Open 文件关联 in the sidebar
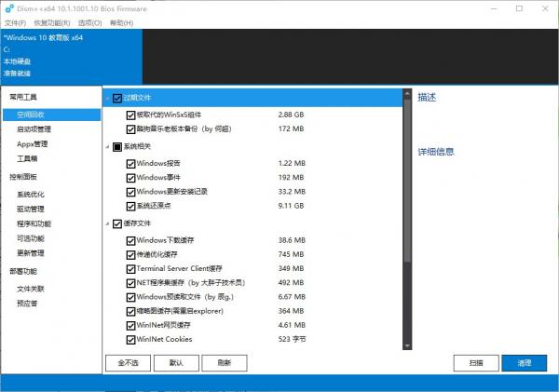The image size is (559, 392). [x=31, y=289]
